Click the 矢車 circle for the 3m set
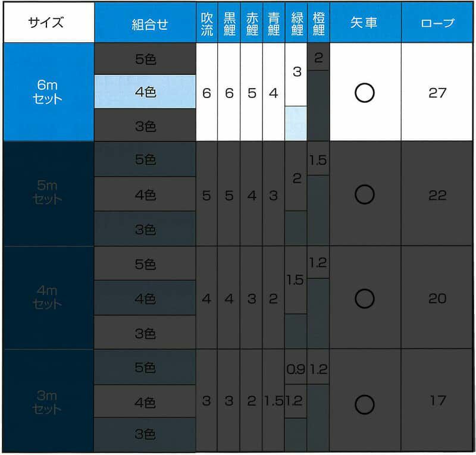 click(364, 404)
